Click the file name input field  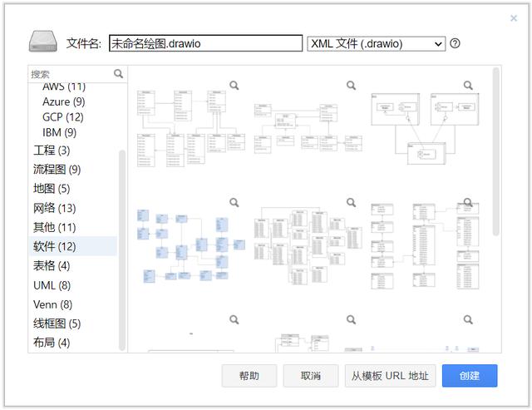[x=205, y=44]
